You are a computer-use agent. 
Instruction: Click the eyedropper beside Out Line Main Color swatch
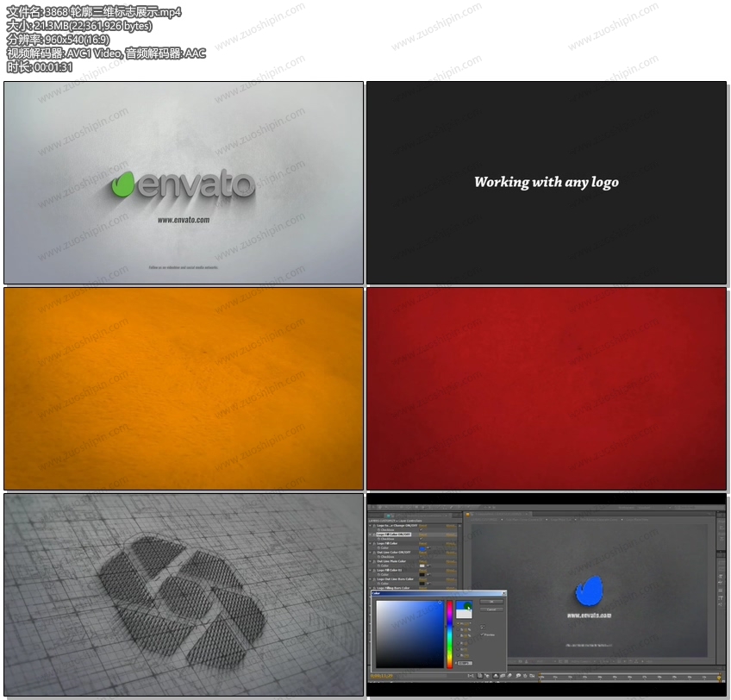pyautogui.click(x=428, y=566)
